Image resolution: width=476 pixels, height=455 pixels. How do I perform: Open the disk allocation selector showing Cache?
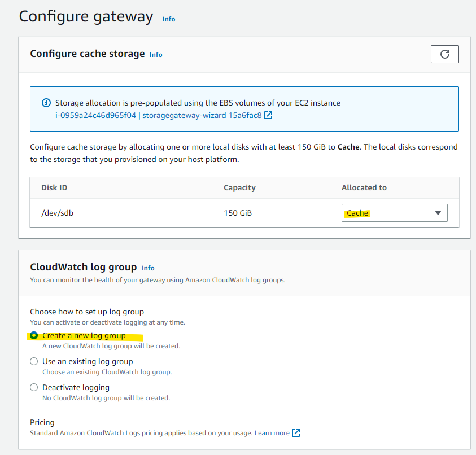(394, 213)
